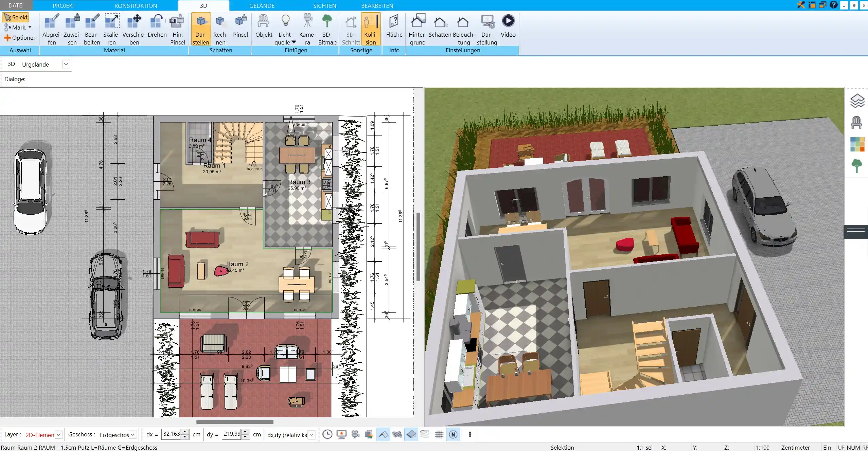This screenshot has width=868, height=451.
Task: Click the monitor presentation icon in bottom toolbar
Action: pos(341,434)
